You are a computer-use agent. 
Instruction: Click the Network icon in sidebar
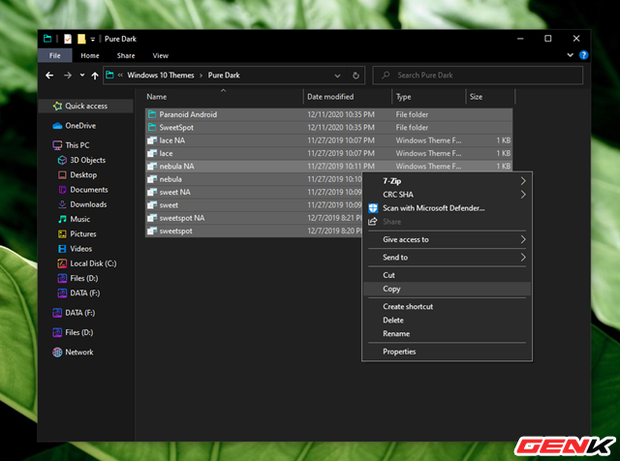point(57,352)
